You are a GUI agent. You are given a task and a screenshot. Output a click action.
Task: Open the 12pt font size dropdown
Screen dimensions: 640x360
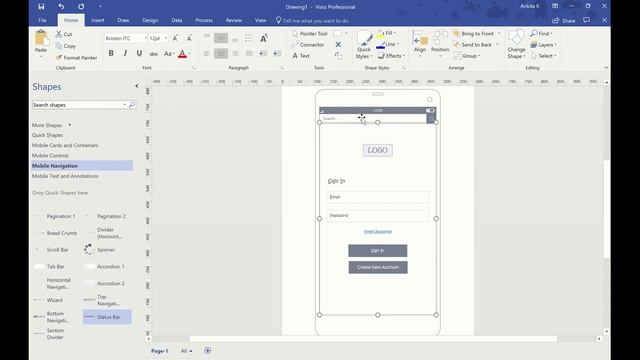click(165, 38)
